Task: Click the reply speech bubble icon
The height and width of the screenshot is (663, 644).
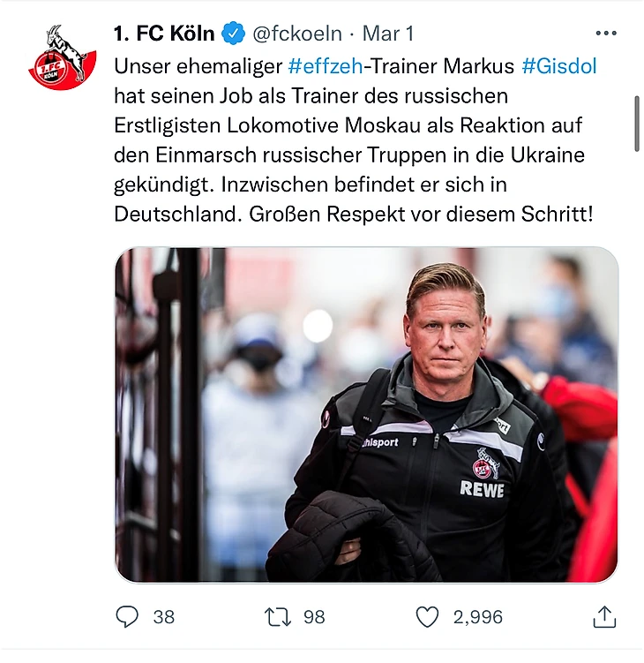Action: [128, 617]
